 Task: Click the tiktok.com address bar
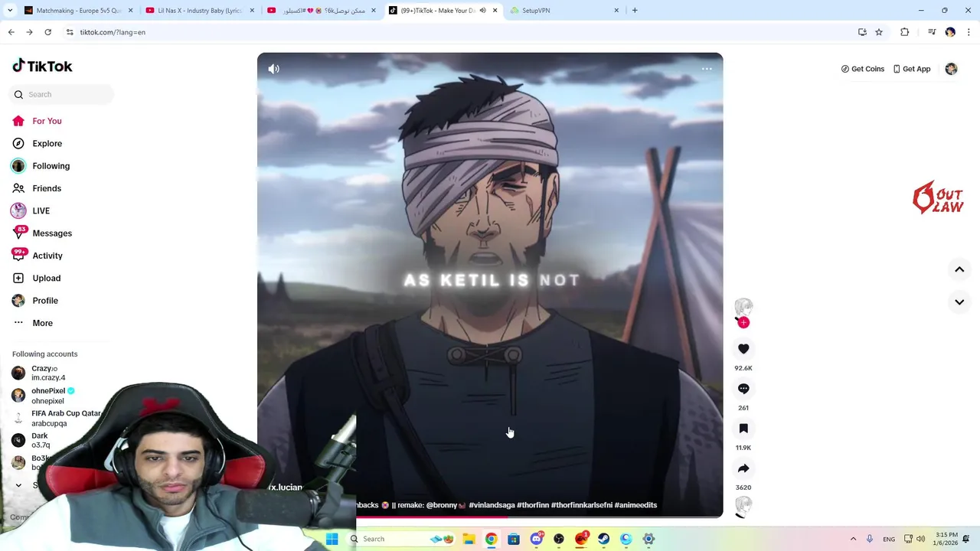(459, 32)
